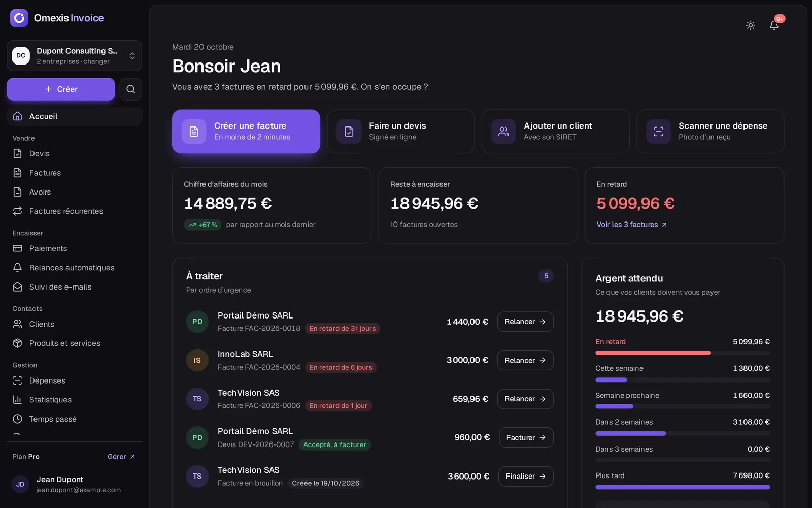Click the À traiter count badge 5

click(x=546, y=276)
